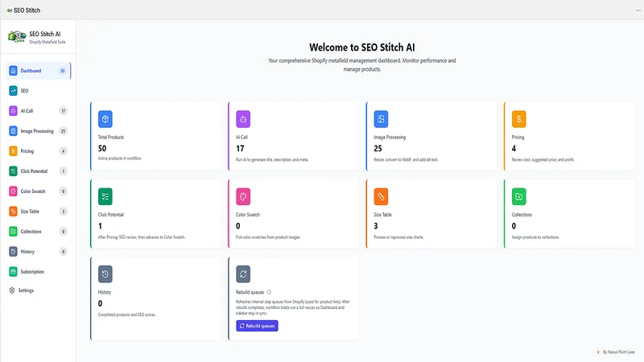Click the Color Swatch palette card icon

pos(243,196)
